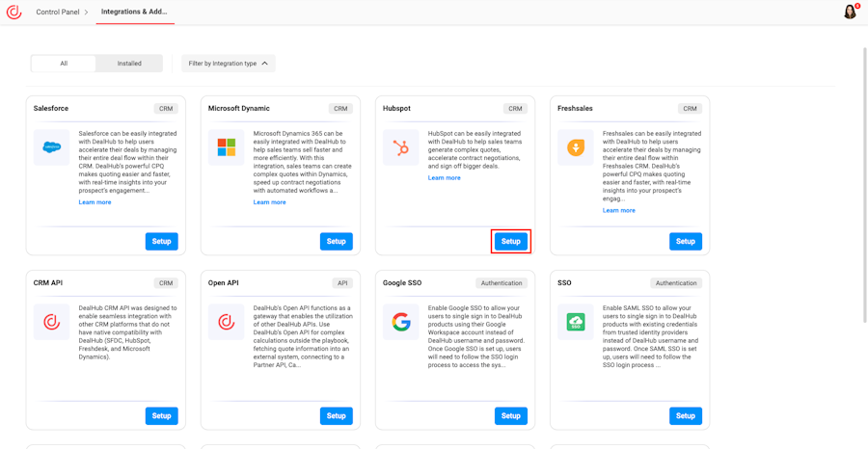868x449 pixels.
Task: Open Microsoft Dynamic Learn more link
Action: [270, 202]
